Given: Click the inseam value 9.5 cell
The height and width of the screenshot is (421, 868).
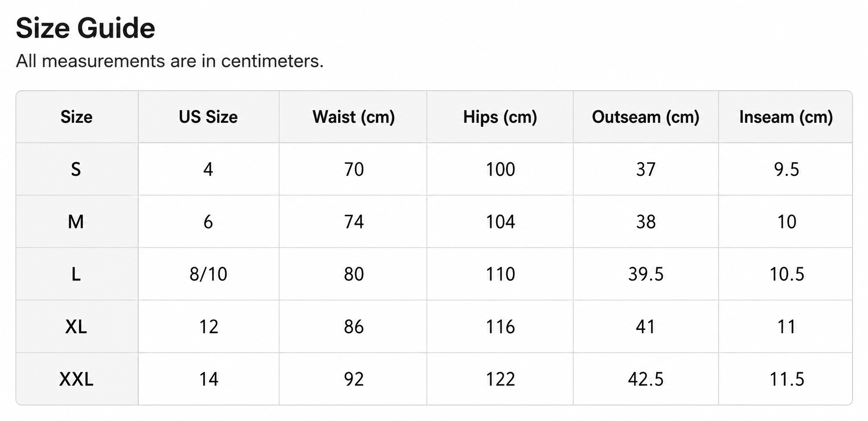Looking at the screenshot, I should point(787,170).
